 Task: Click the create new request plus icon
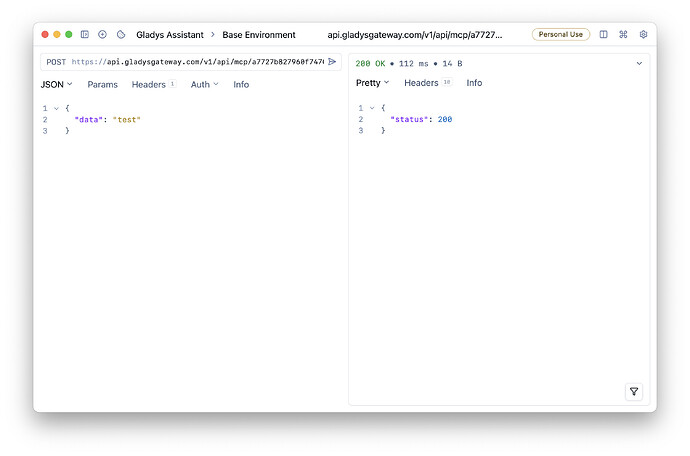[102, 34]
